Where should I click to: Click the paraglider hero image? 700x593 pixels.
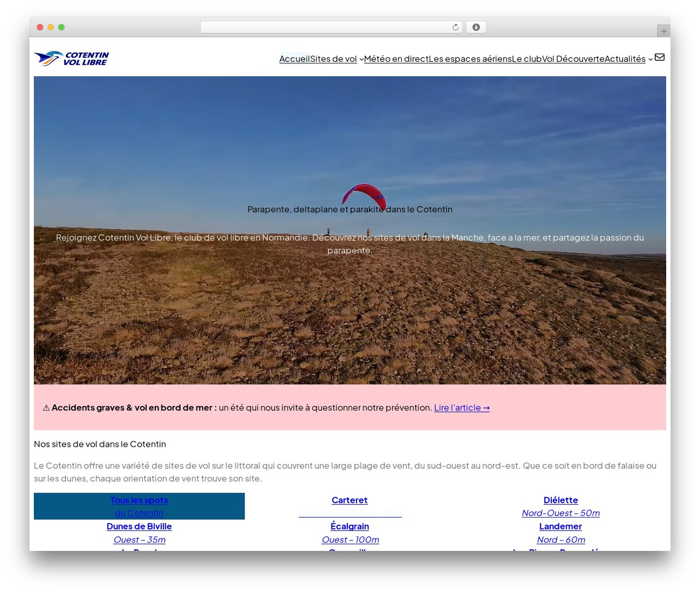pyautogui.click(x=350, y=230)
